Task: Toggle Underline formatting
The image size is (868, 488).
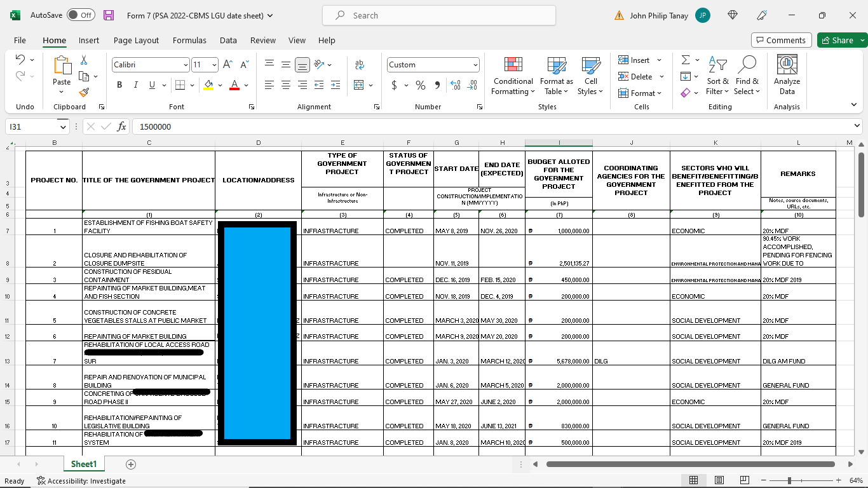Action: [152, 85]
